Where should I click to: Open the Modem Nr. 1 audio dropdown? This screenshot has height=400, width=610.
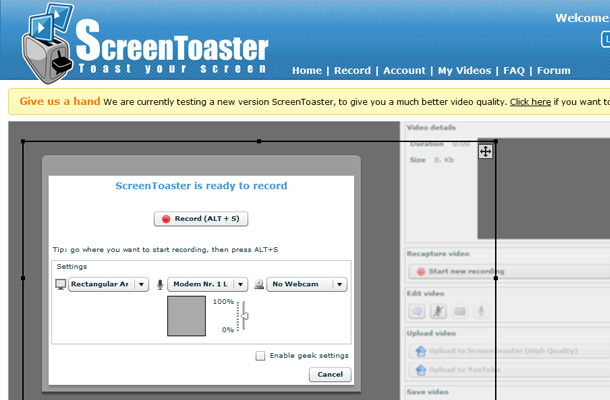pyautogui.click(x=207, y=284)
